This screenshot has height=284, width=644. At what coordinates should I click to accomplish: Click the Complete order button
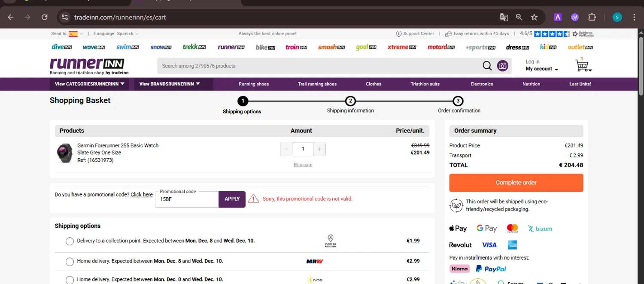[516, 183]
